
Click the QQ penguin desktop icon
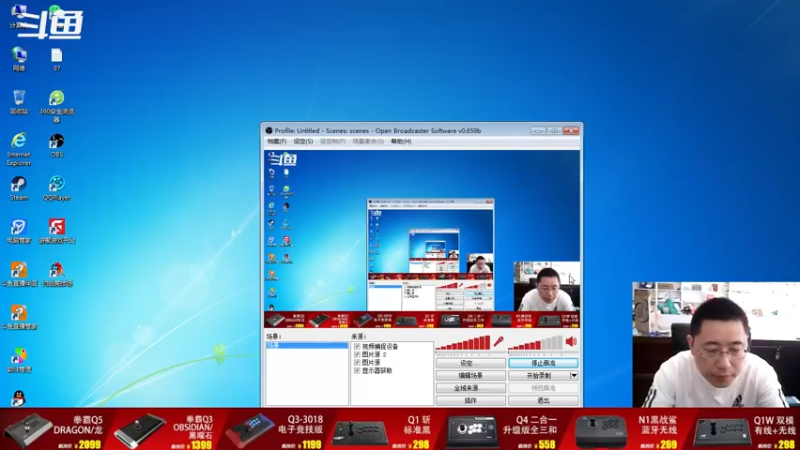19,398
